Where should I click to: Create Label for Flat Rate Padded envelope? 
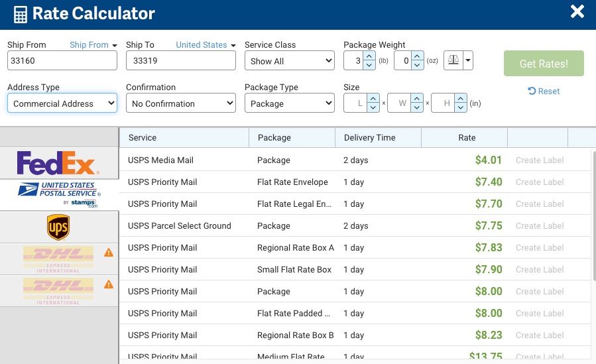540,313
